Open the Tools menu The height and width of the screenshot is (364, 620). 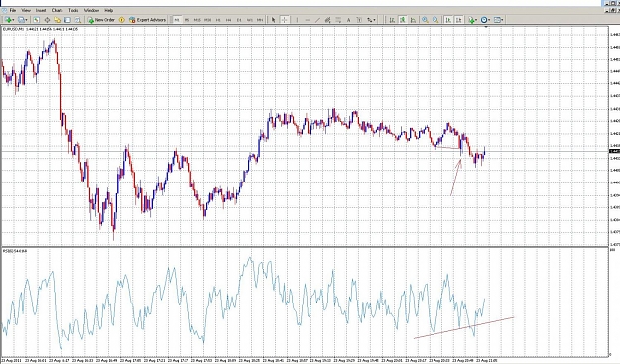(x=73, y=10)
